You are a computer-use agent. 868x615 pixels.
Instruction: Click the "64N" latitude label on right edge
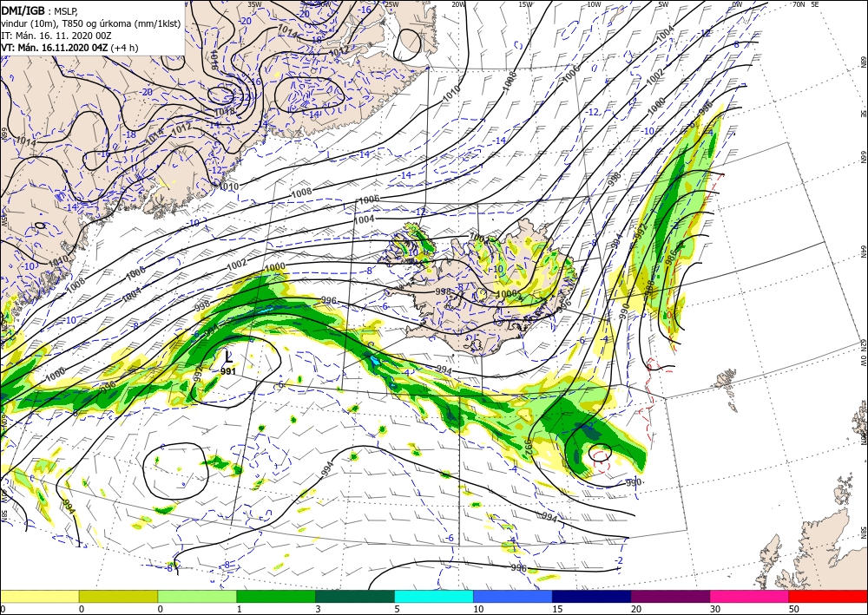863,252
